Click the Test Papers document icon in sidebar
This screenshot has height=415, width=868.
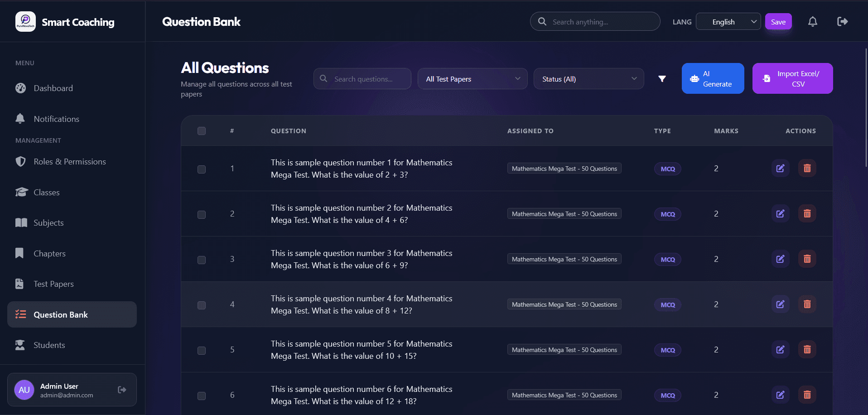tap(19, 284)
